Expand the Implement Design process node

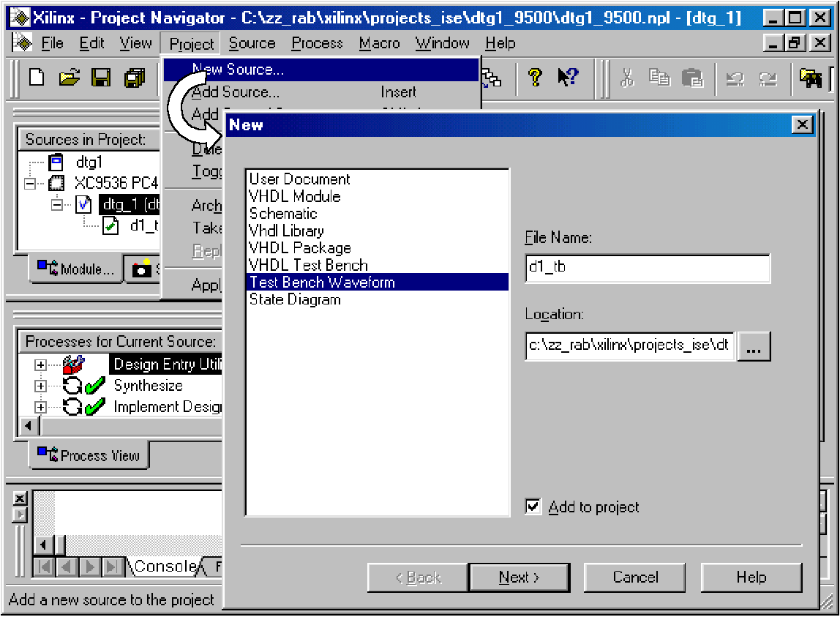pyautogui.click(x=40, y=407)
